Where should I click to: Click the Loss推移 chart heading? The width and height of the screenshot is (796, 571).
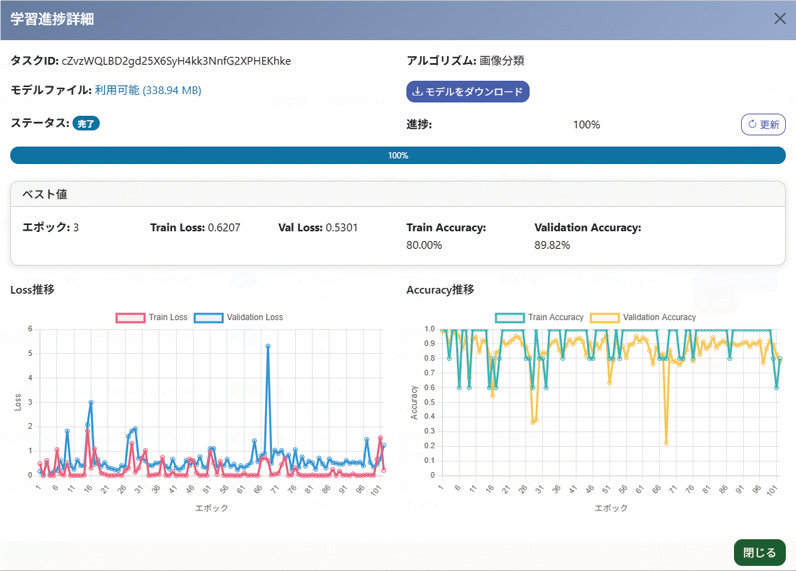(x=32, y=290)
